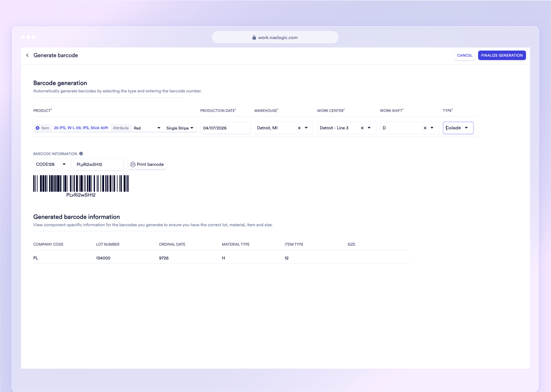This screenshot has width=551, height=392.
Task: Open the Work Shift dropdown chevron
Action: tap(432, 128)
